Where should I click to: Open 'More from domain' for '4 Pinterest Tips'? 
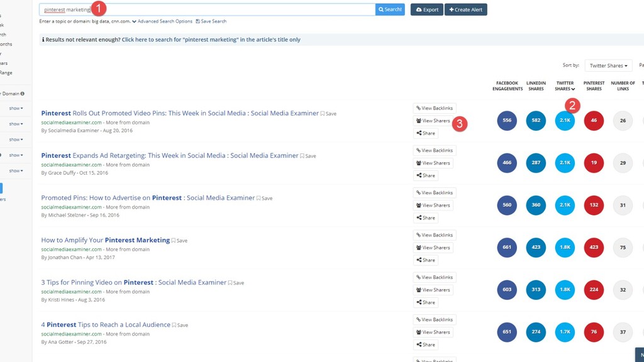coord(128,334)
